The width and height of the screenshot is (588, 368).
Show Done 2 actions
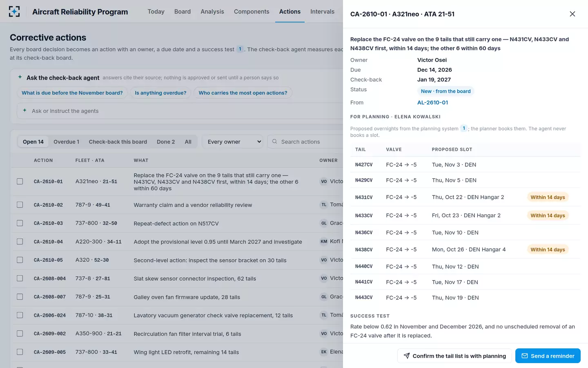click(x=166, y=142)
